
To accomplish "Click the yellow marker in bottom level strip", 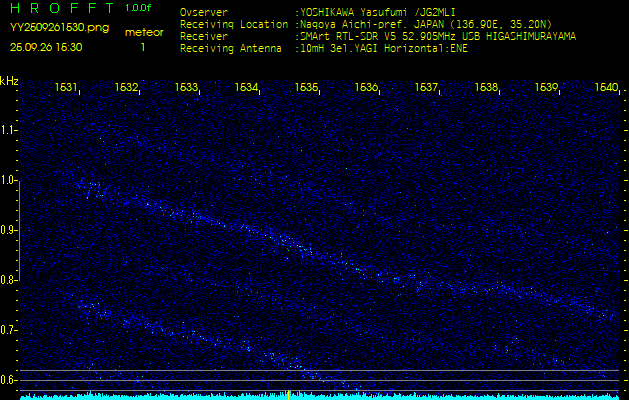I will [288, 395].
